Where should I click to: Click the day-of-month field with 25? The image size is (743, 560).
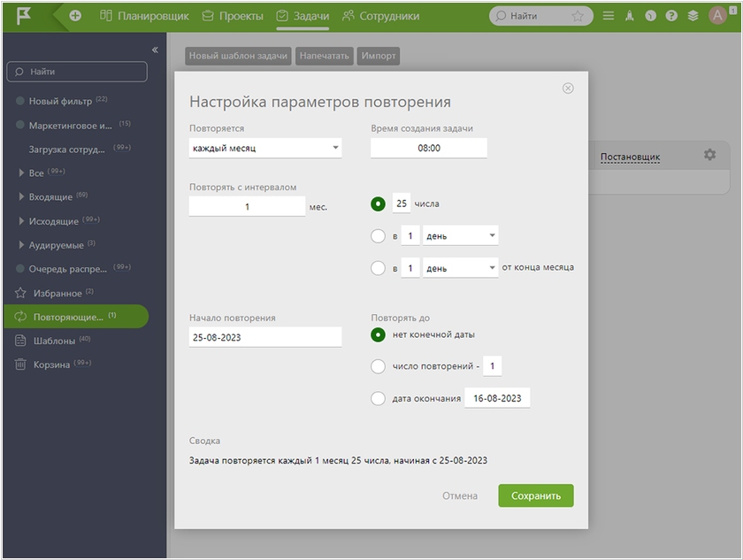(x=402, y=203)
